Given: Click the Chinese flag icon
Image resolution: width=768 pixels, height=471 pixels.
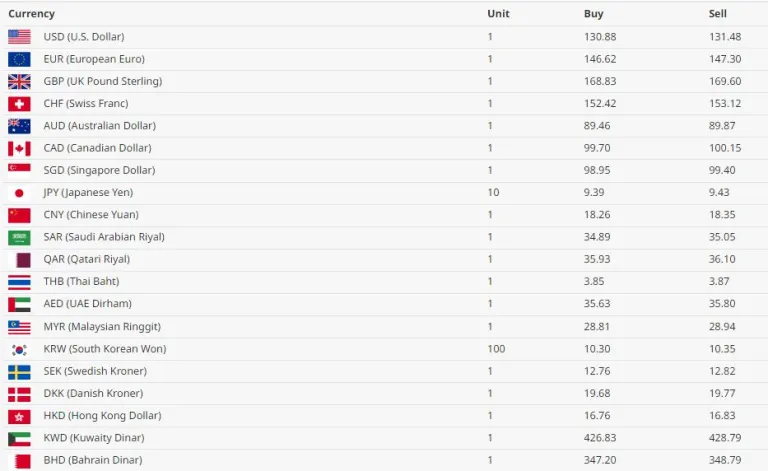Looking at the screenshot, I should click(x=19, y=215).
